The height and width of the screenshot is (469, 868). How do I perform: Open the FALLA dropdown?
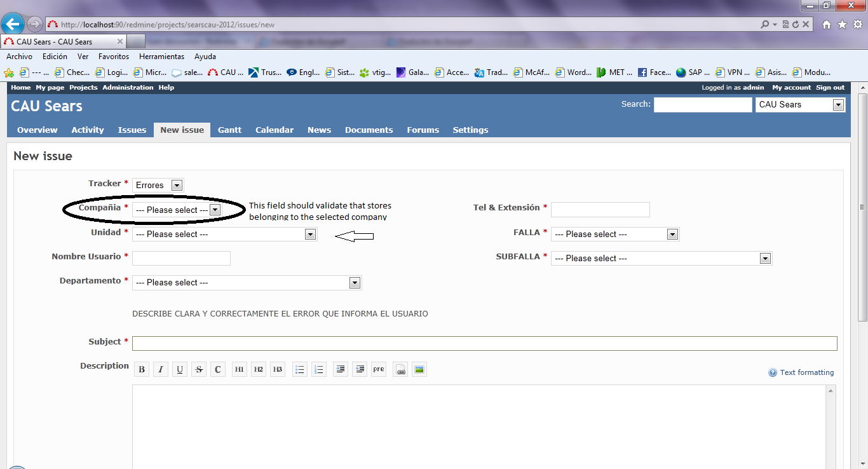coord(615,234)
